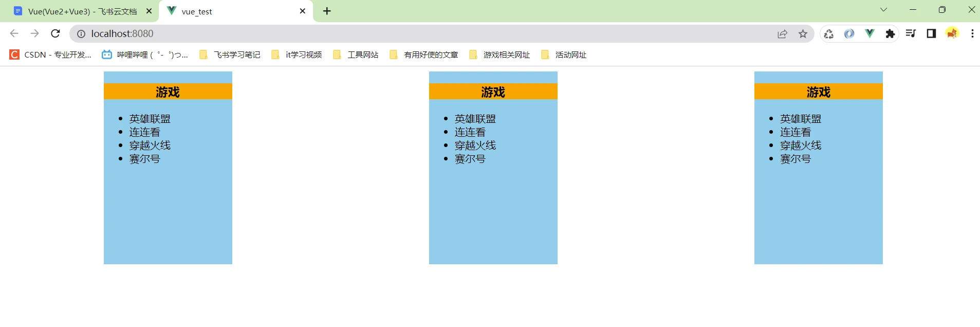Expand the tab search chevron
The image size is (980, 327).
point(883,10)
